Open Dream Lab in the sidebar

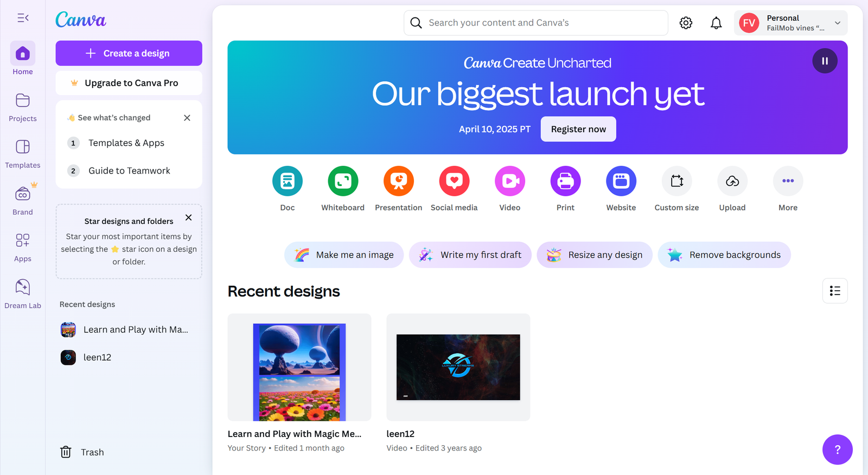pyautogui.click(x=23, y=294)
